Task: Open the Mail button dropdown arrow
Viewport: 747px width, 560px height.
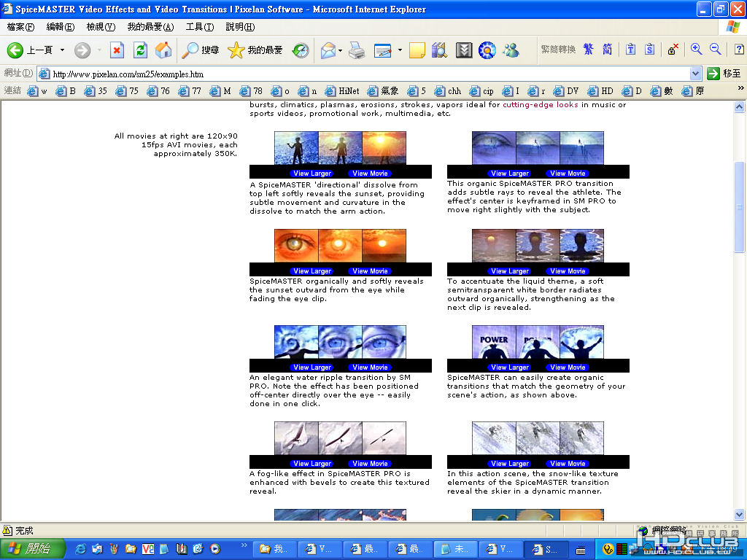Action: (x=340, y=50)
